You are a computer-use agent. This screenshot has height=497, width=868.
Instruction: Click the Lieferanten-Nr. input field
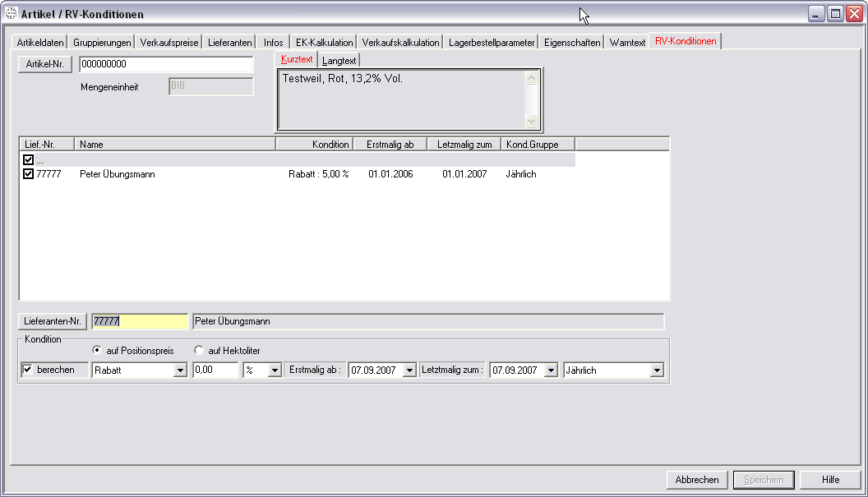pyautogui.click(x=139, y=321)
